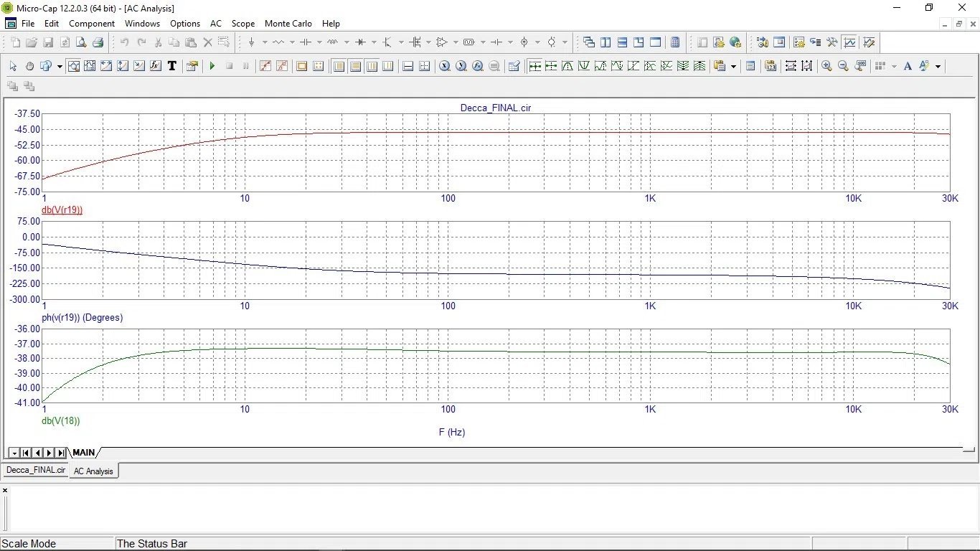Pick the inductor component icon
Screen dimensions: 980x551
point(333,42)
